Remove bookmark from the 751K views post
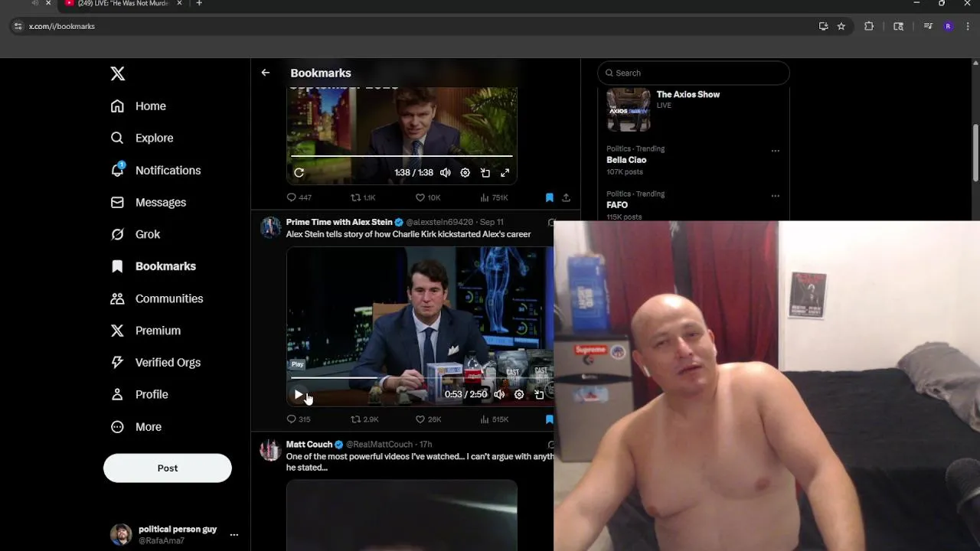The image size is (980, 551). pos(549,197)
